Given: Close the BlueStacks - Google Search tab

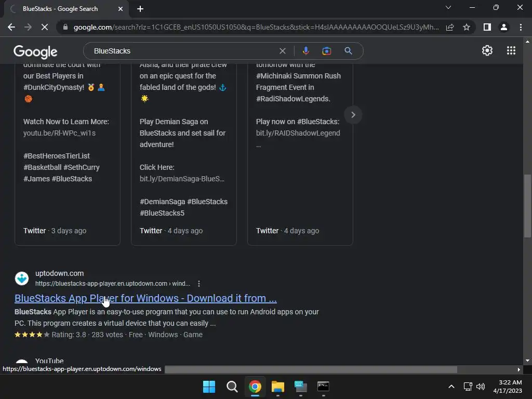Looking at the screenshot, I should tap(120, 9).
